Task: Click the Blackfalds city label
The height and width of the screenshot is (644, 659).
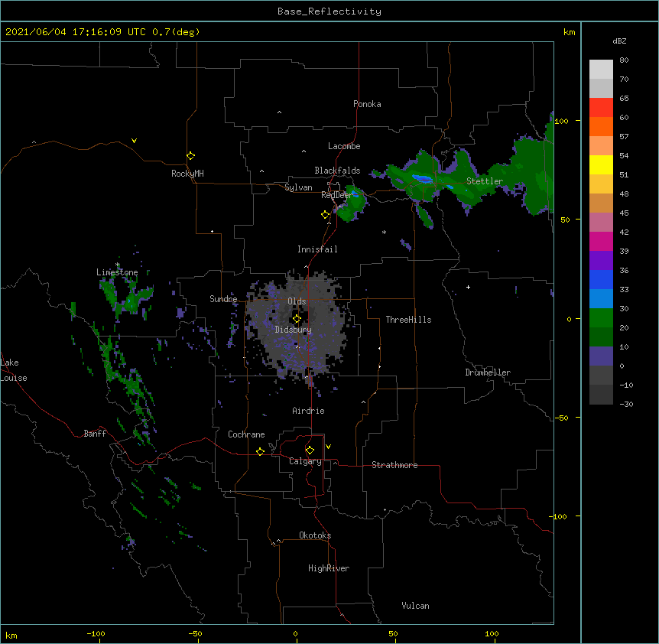Action: [x=337, y=171]
